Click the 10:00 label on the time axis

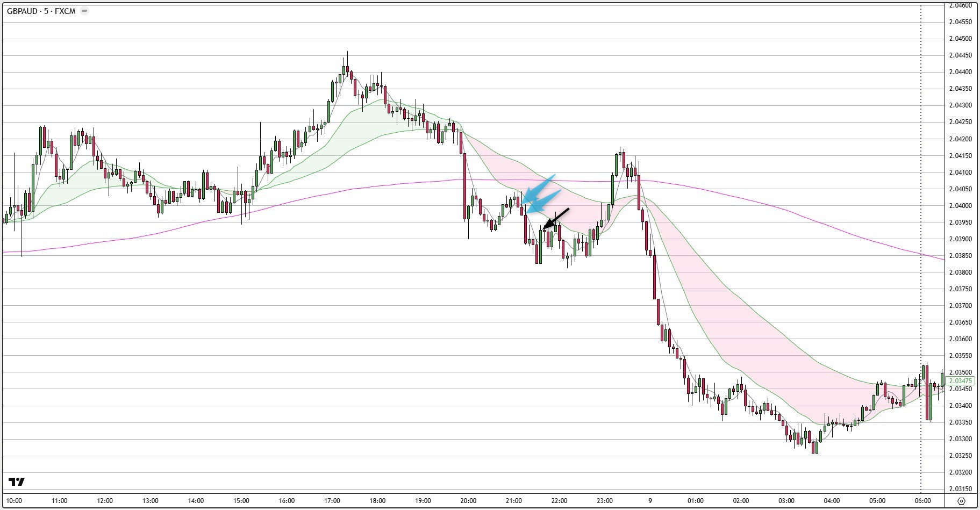tap(14, 501)
